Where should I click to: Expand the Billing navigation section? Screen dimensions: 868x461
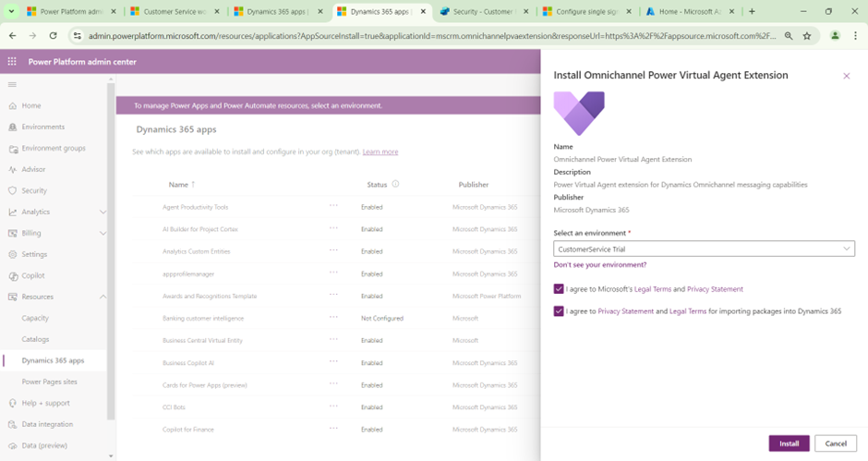point(102,233)
